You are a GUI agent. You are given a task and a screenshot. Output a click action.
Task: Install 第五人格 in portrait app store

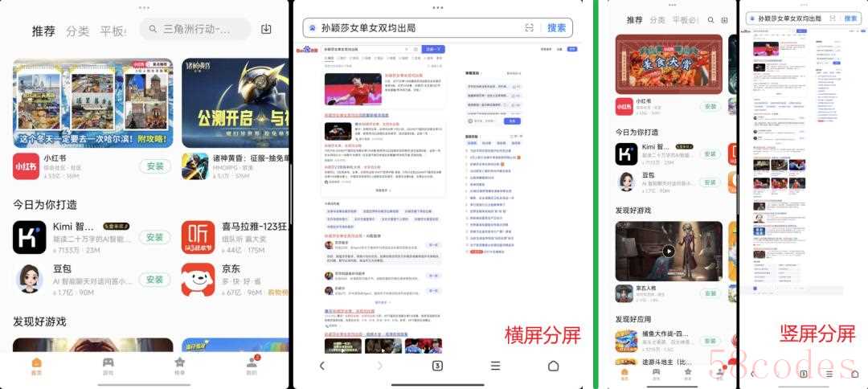[710, 293]
